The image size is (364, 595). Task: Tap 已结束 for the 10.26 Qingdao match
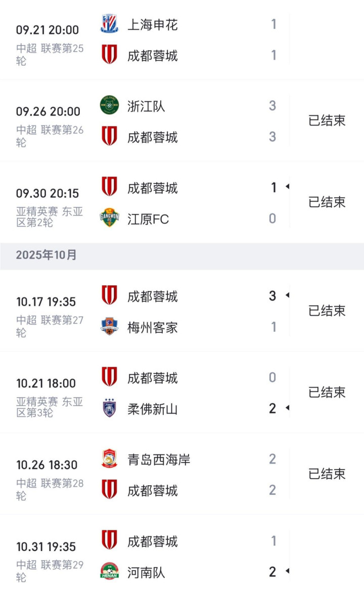[x=327, y=474]
